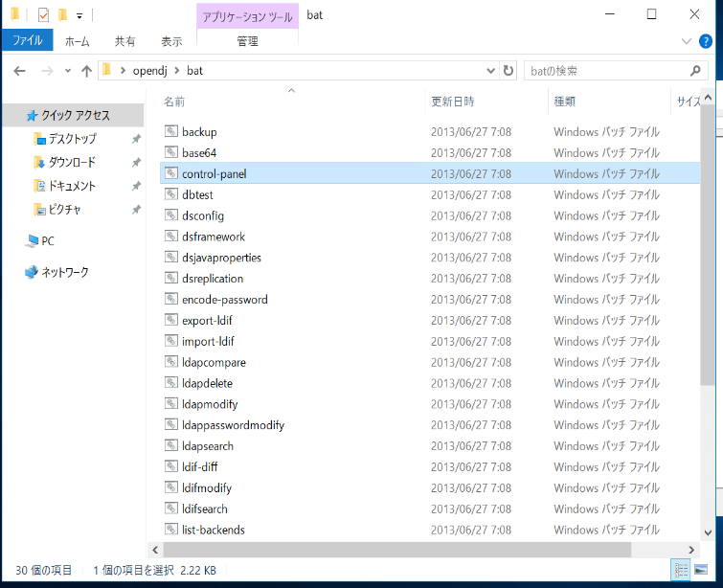Click the properties checkmark icon in title bar
The image size is (723, 588).
pos(42,14)
